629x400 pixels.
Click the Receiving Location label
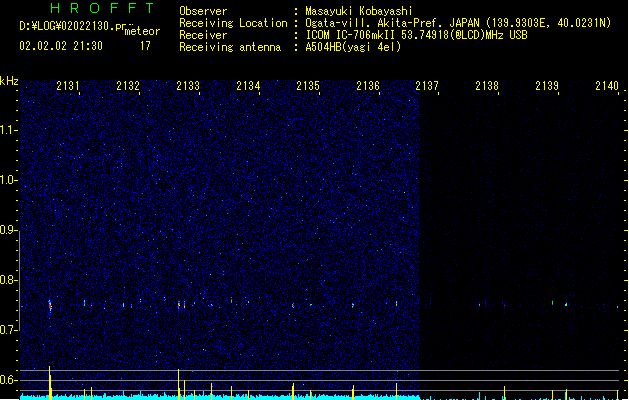[x=233, y=23]
